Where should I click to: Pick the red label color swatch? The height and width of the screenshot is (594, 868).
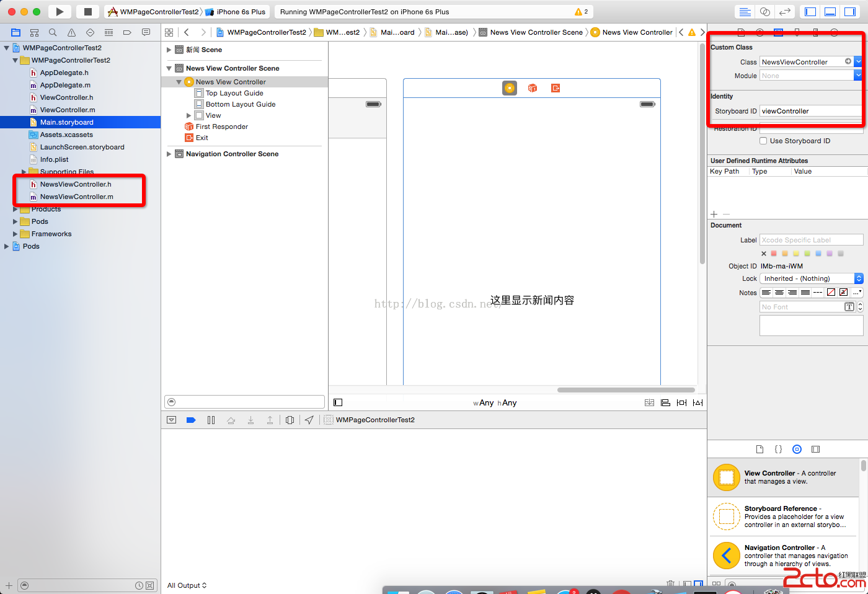click(x=774, y=253)
